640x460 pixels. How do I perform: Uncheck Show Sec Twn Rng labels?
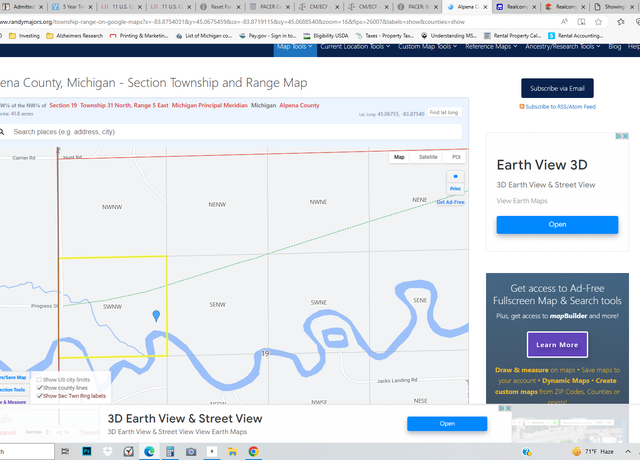pos(40,396)
